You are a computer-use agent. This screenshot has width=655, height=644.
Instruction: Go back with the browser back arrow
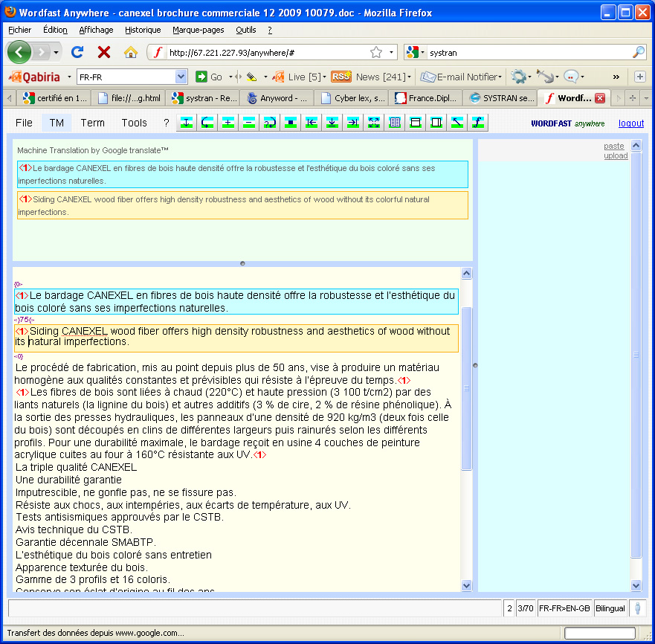point(19,52)
